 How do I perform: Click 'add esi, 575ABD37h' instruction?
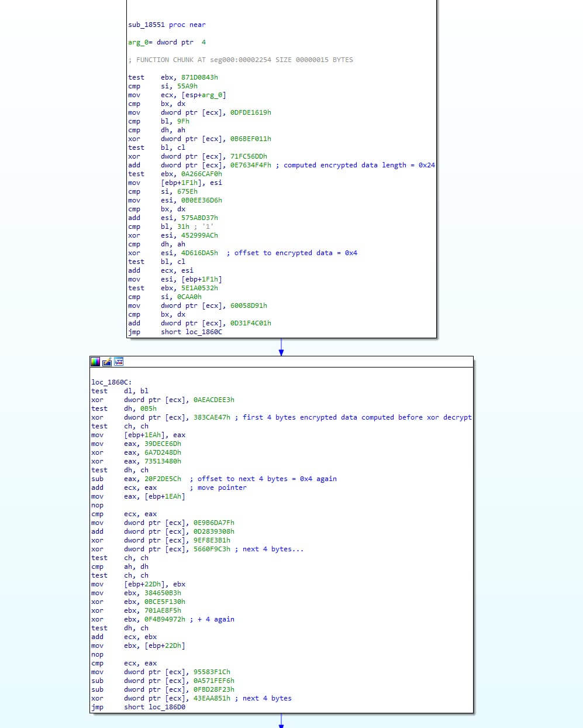(x=173, y=218)
